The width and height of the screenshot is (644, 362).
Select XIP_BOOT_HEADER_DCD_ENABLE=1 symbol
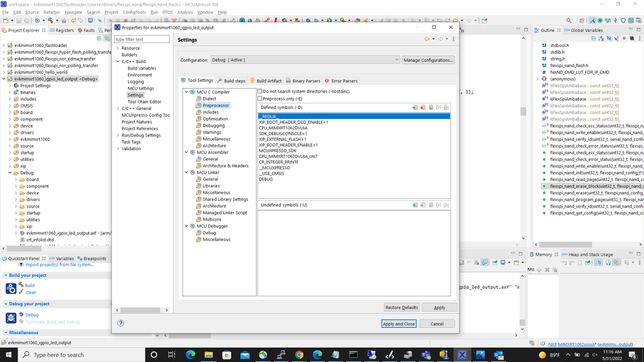[x=294, y=122]
